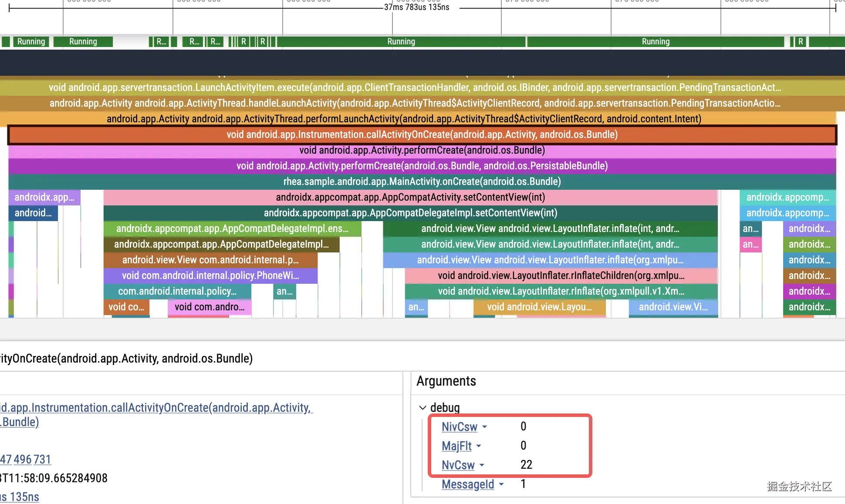Collapse the debug arguments section
The width and height of the screenshot is (845, 504).
(x=422, y=408)
